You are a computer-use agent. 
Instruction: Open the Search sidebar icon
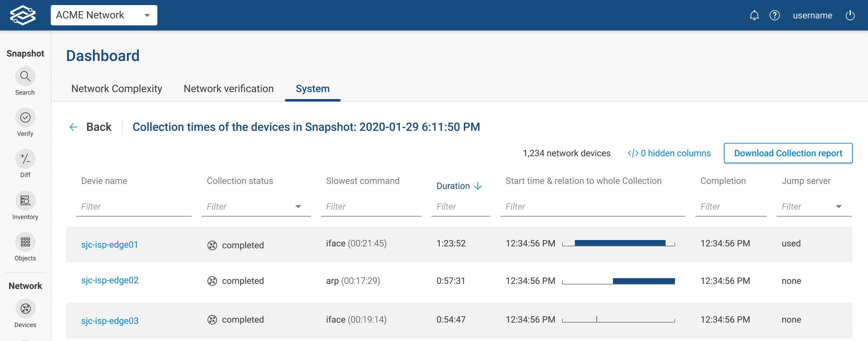click(x=25, y=77)
